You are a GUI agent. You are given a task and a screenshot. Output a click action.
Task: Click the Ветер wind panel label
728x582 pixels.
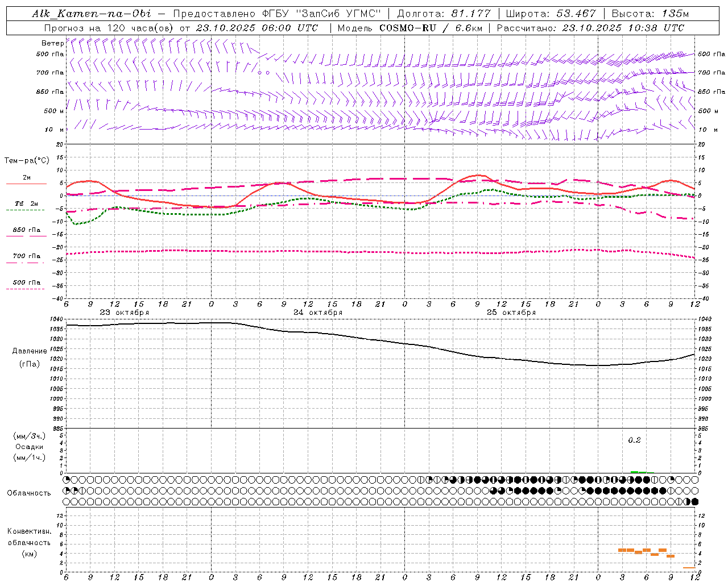pos(52,43)
